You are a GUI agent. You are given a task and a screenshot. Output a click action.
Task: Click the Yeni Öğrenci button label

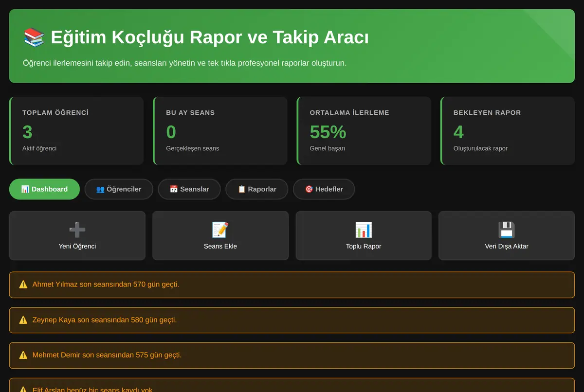tap(77, 246)
